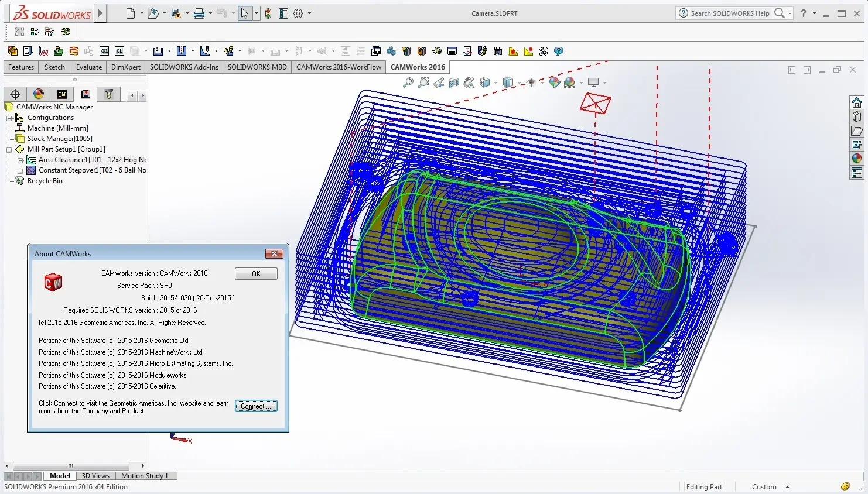Click the New document icon
Image resolution: width=868 pixels, height=494 pixels.
[130, 13]
